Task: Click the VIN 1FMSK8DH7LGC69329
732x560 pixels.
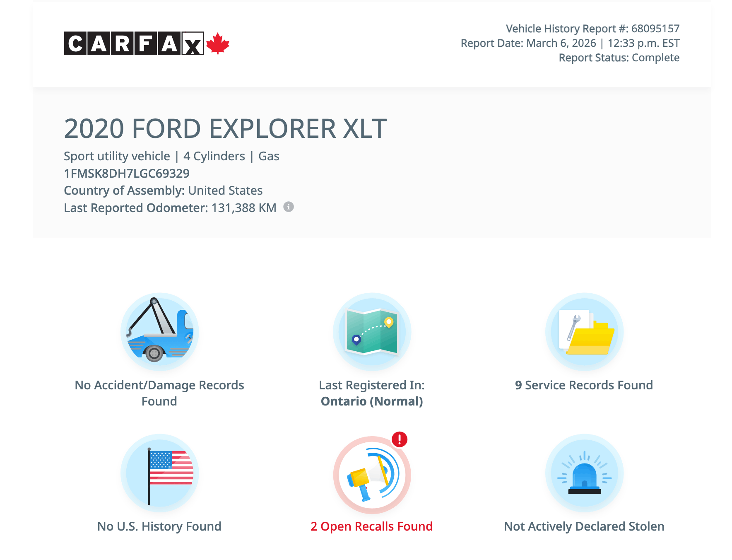Action: pos(127,174)
